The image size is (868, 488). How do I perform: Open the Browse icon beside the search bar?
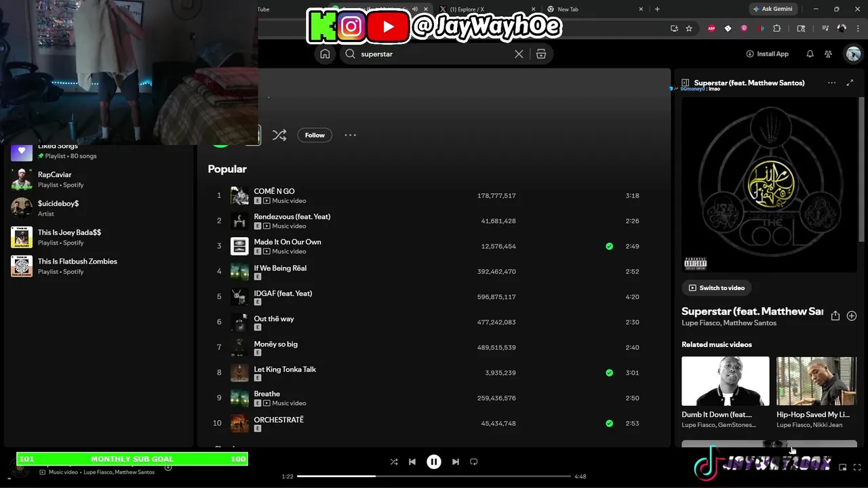(541, 54)
